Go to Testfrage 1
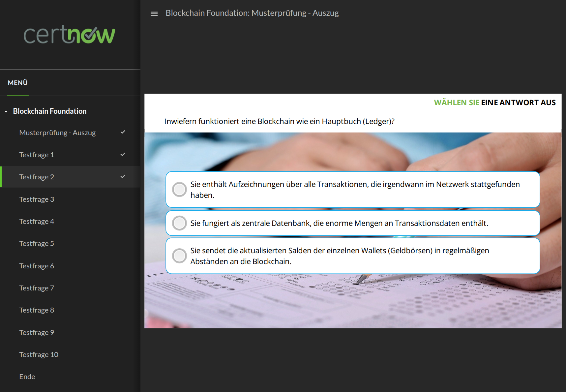Image resolution: width=566 pixels, height=392 pixels. click(x=37, y=155)
